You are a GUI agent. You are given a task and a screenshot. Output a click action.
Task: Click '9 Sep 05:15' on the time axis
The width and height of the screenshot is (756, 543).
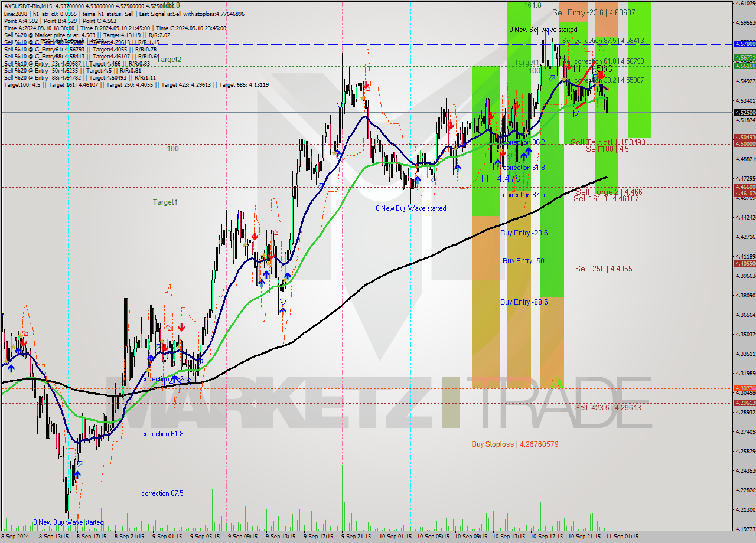[206, 537]
